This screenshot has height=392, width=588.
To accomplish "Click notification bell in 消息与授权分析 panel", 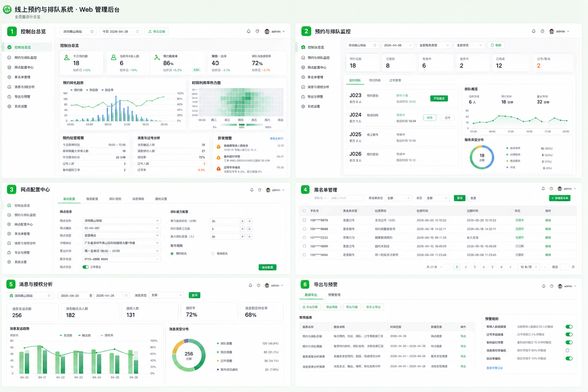I will pyautogui.click(x=250, y=286).
